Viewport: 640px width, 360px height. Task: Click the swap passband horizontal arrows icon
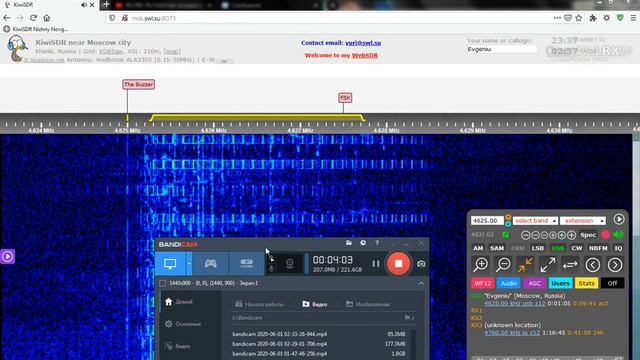click(570, 265)
